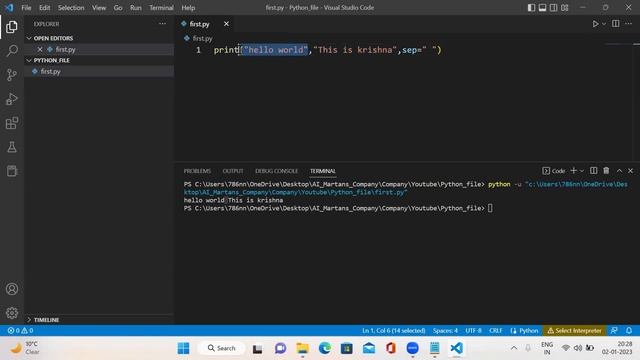Screen dimensions: 640x360
Task: Switch to the Output tab
Action: 233,171
